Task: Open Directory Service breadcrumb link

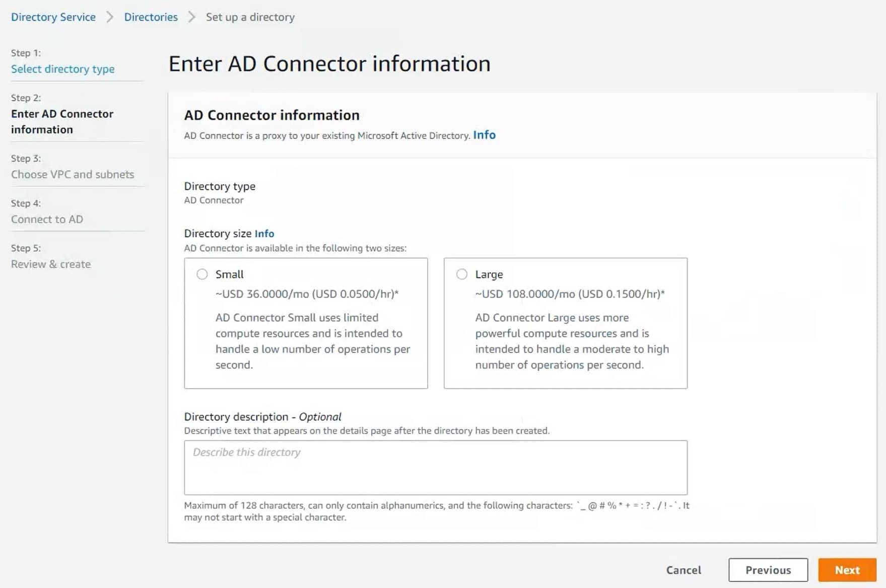Action: 53,17
